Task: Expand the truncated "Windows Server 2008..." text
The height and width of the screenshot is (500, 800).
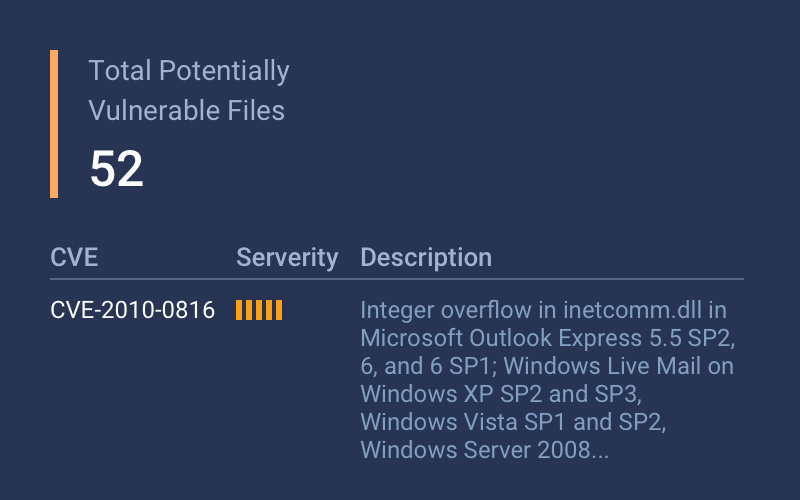Action: [484, 450]
